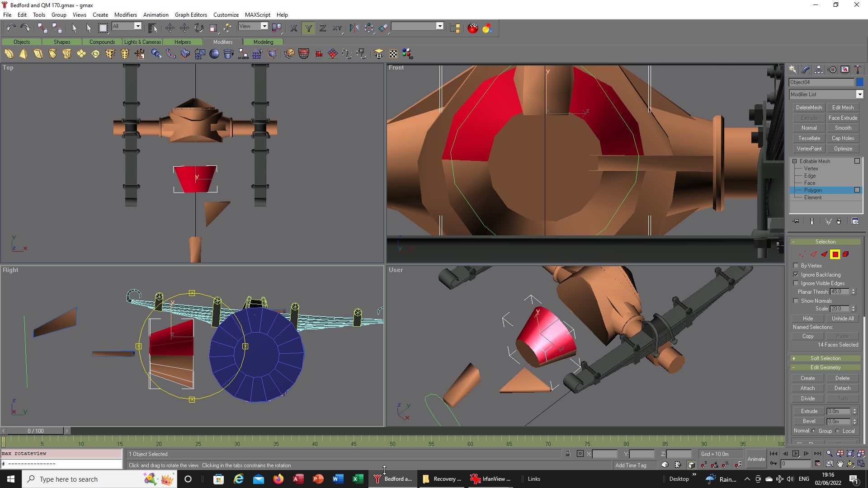Image resolution: width=868 pixels, height=488 pixels.
Task: Uncheck Ignore Backfacing option
Action: 796,275
